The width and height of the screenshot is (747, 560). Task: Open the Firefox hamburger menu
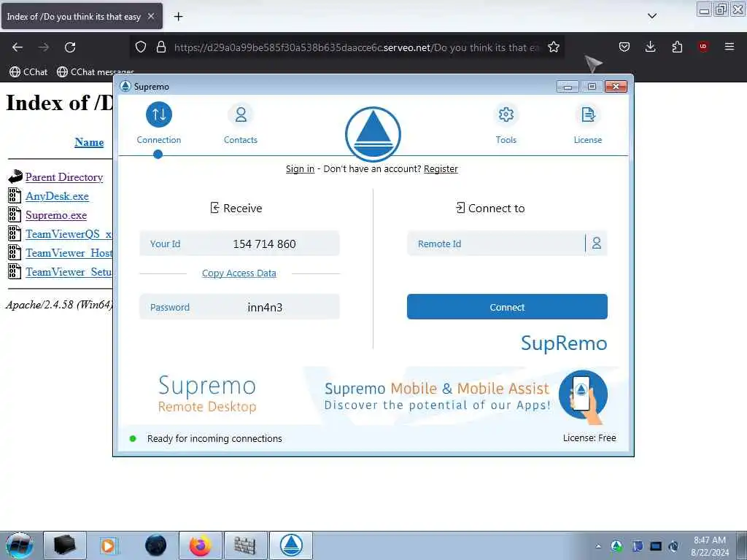(x=729, y=46)
